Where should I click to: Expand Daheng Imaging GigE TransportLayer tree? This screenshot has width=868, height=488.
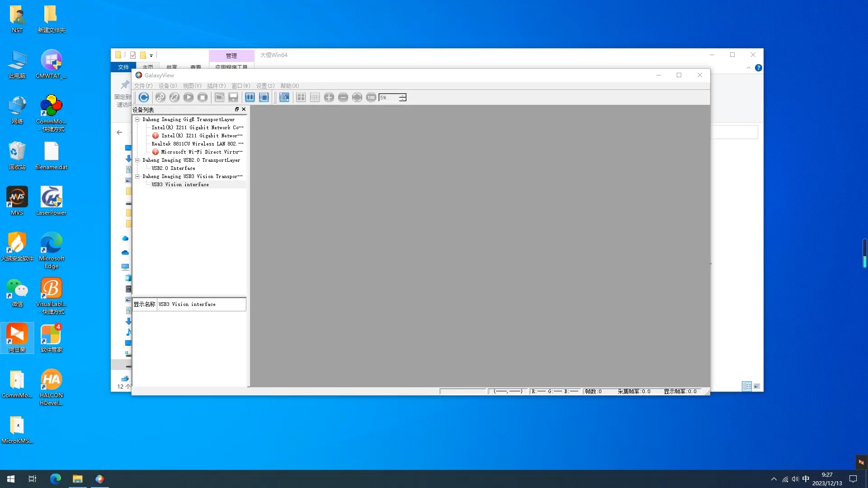coord(137,119)
